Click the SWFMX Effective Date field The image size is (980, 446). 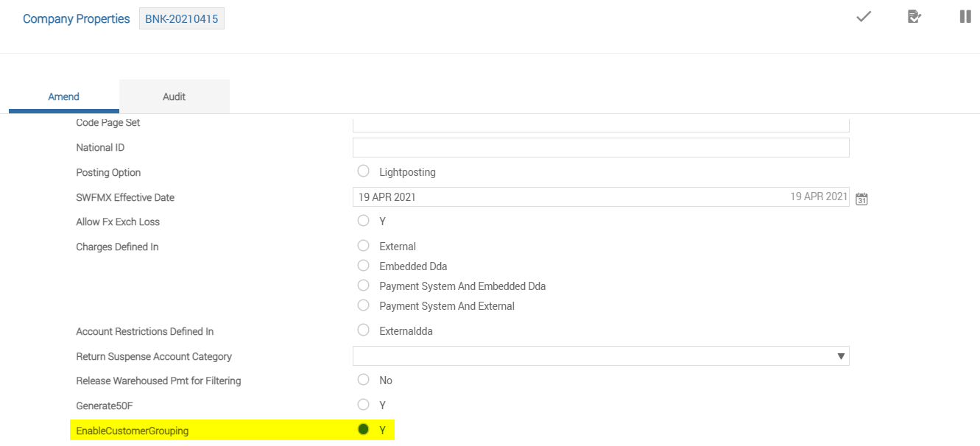click(567, 197)
